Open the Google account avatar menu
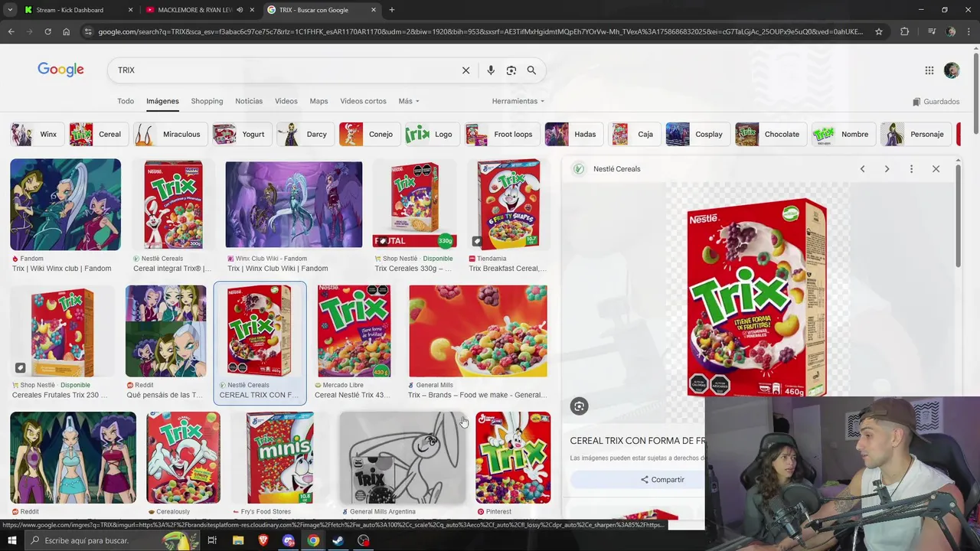Image resolution: width=980 pixels, height=551 pixels. click(952, 70)
